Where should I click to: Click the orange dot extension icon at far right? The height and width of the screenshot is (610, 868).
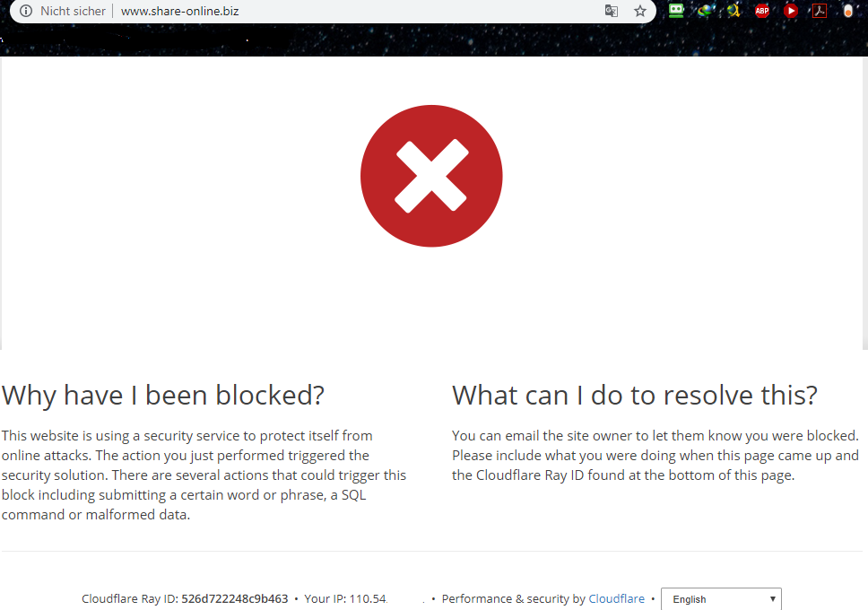tap(847, 12)
